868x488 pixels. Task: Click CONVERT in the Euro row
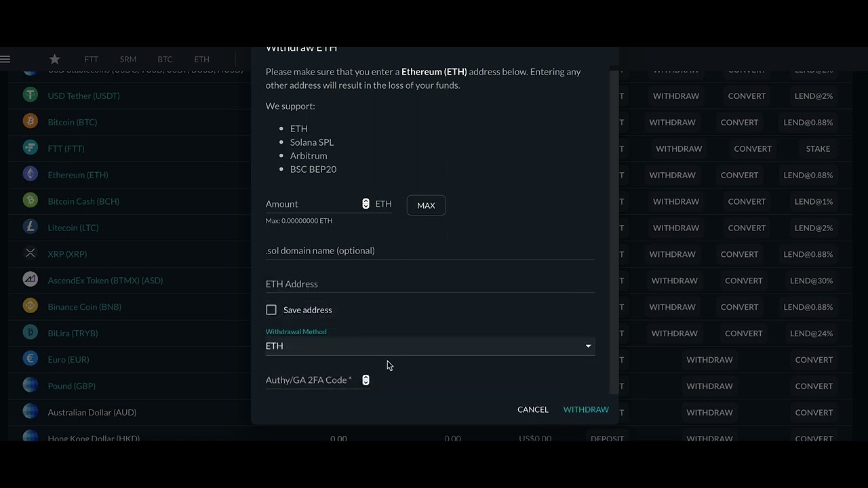[x=814, y=360]
